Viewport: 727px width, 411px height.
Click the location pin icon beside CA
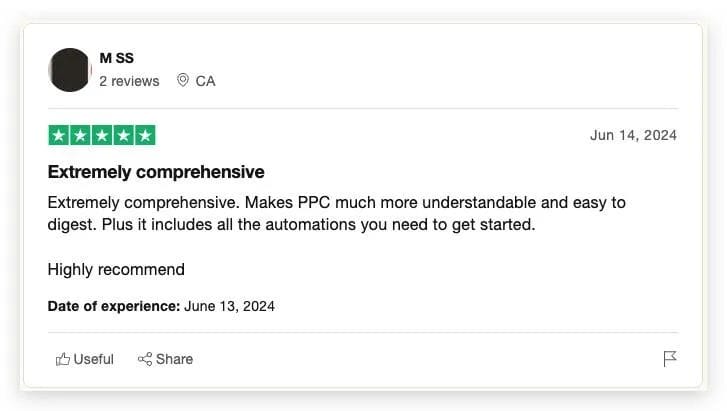[x=183, y=81]
